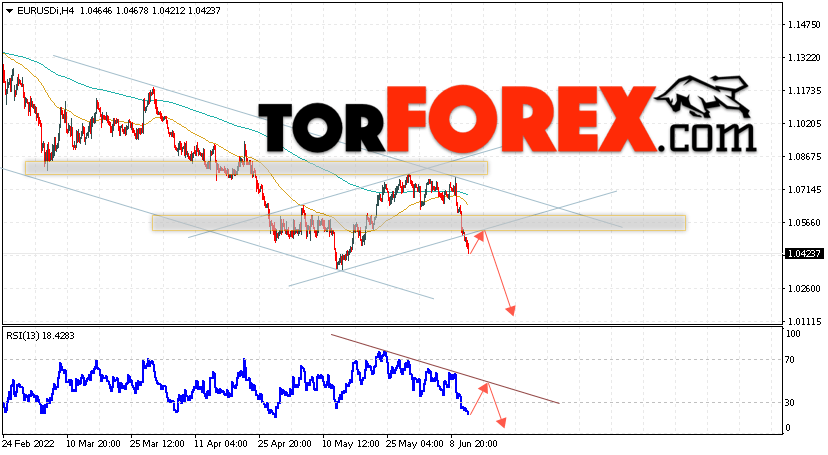The width and height of the screenshot is (828, 455).
Task: Click the 1.10205 price axis label
Action: point(804,124)
